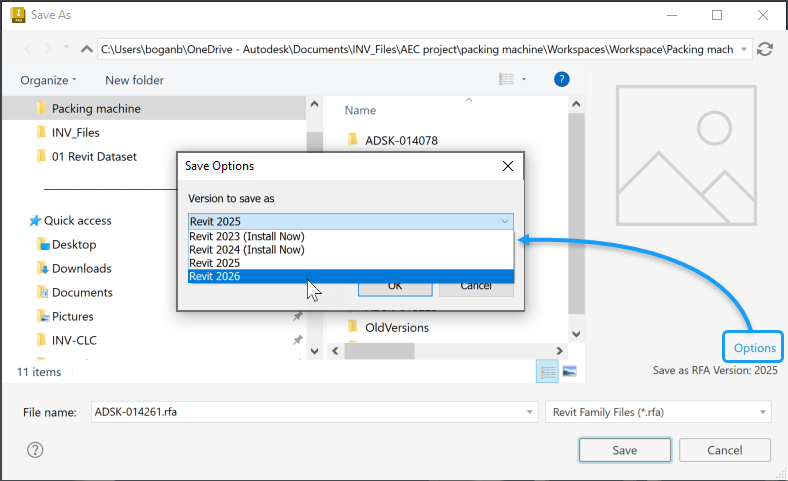Expand the view options dropdown arrow
Screen dimensions: 788x481
click(524, 79)
